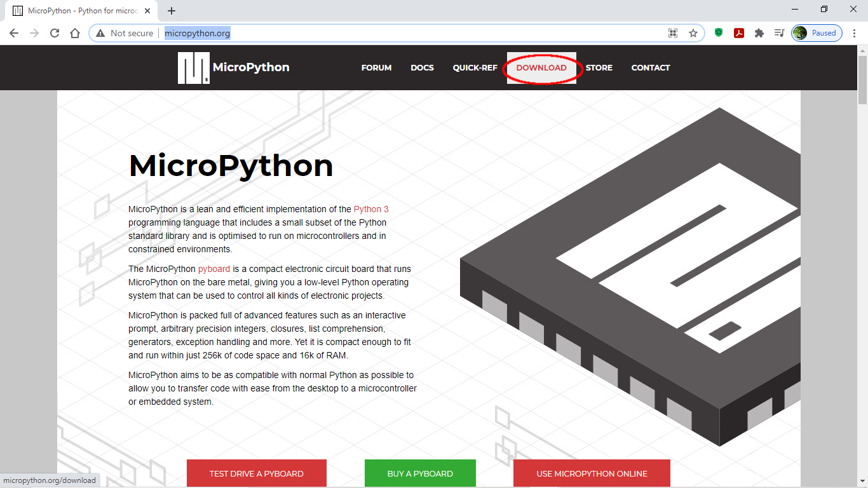The width and height of the screenshot is (868, 488).
Task: Open the DOWNLOAD navigation item
Action: coord(541,67)
